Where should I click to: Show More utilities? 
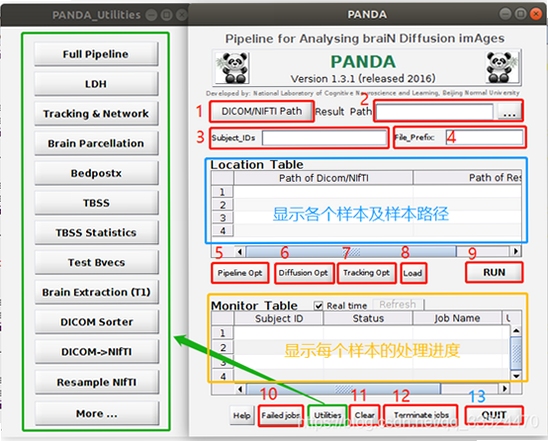click(x=96, y=413)
